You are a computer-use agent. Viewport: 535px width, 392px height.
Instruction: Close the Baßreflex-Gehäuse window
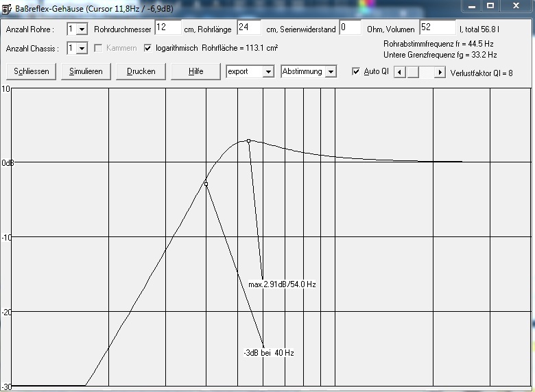pyautogui.click(x=516, y=5)
